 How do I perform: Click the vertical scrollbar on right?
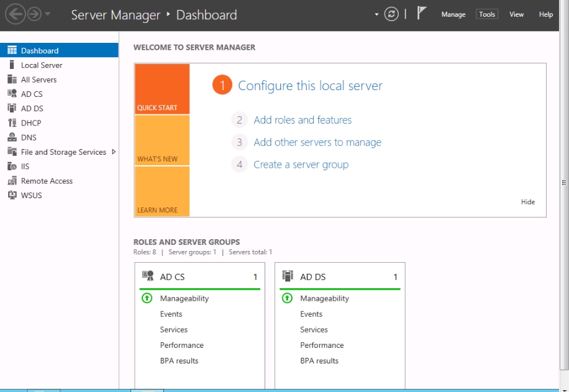tap(564, 182)
